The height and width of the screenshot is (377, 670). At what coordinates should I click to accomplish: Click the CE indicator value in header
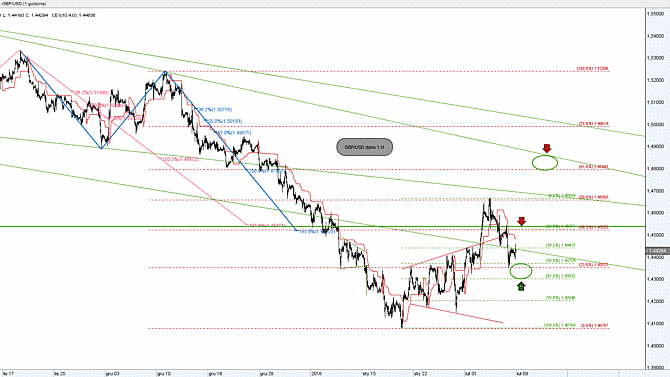coord(73,15)
